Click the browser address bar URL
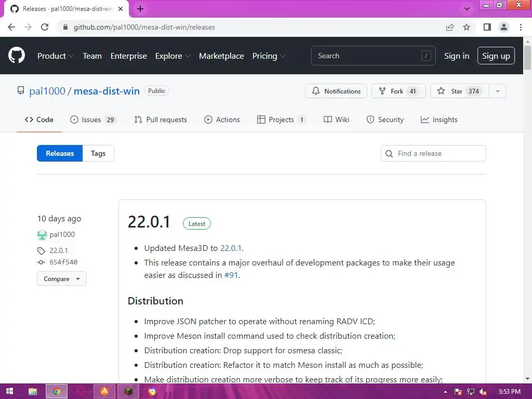532x399 pixels. pos(144,27)
